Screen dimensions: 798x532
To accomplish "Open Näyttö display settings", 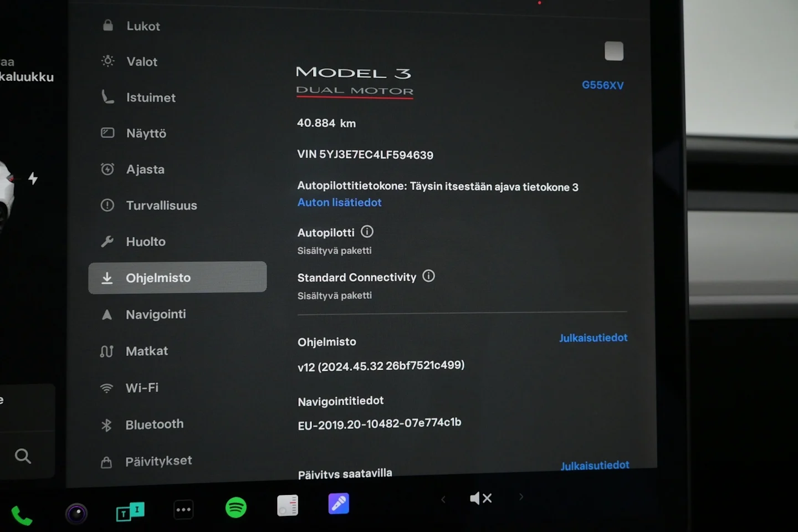I will (x=134, y=133).
